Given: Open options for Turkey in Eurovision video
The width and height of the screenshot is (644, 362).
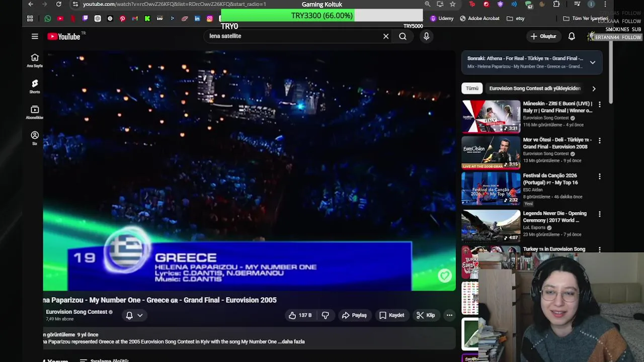Looking at the screenshot, I should pyautogui.click(x=599, y=249).
